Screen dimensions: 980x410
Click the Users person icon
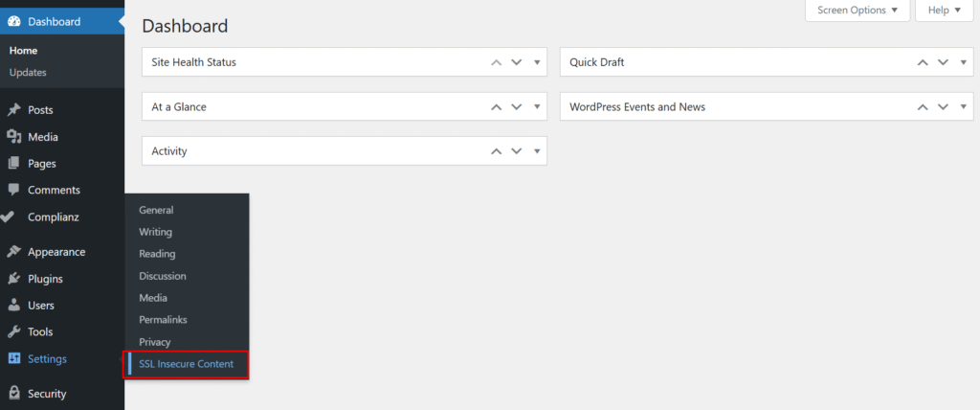(x=13, y=306)
